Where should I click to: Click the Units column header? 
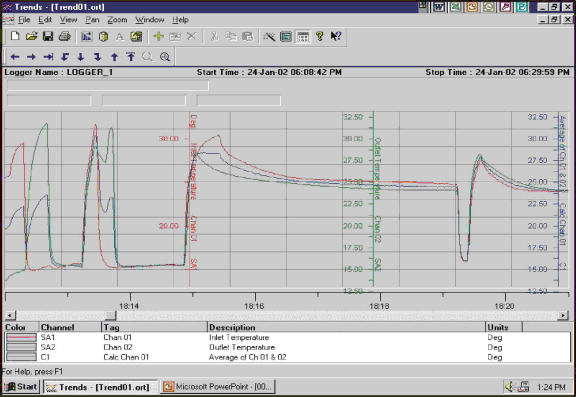tap(504, 327)
